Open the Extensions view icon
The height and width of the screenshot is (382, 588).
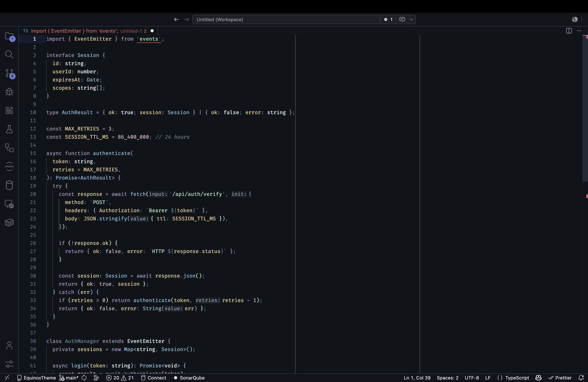pos(9,110)
